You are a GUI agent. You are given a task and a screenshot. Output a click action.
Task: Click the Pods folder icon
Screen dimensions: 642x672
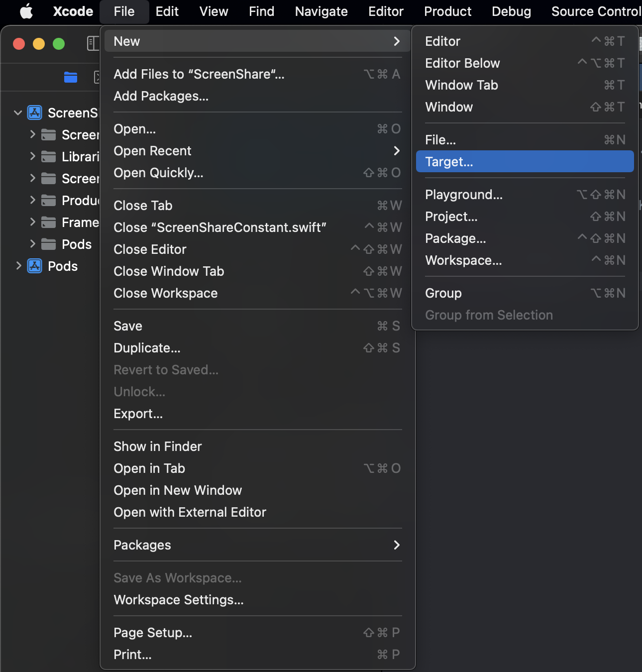48,244
